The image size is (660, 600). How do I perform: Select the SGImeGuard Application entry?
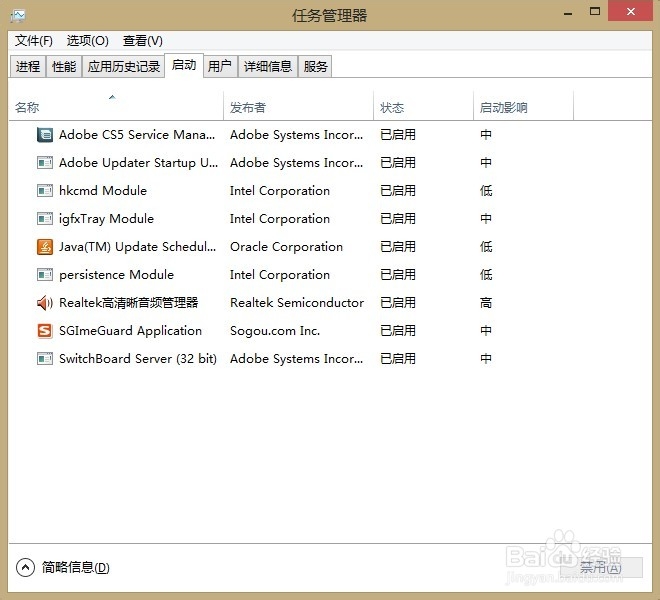(x=130, y=331)
